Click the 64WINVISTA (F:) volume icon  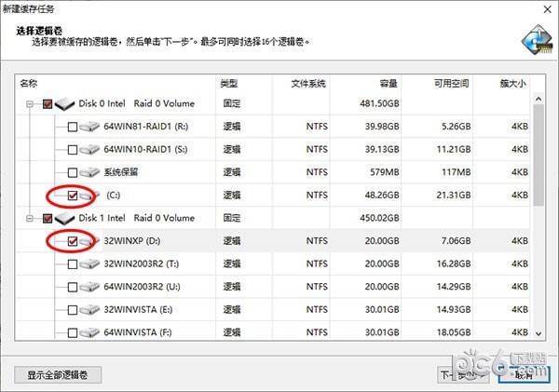89,332
